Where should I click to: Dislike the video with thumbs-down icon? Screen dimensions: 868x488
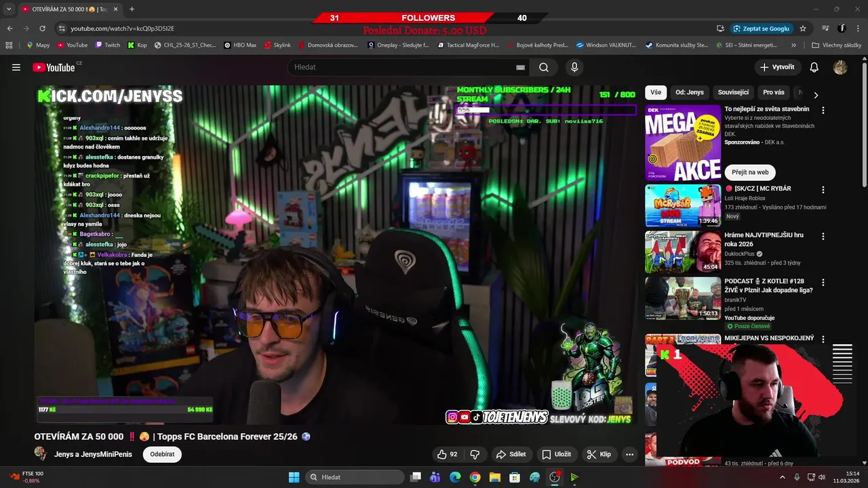click(475, 454)
